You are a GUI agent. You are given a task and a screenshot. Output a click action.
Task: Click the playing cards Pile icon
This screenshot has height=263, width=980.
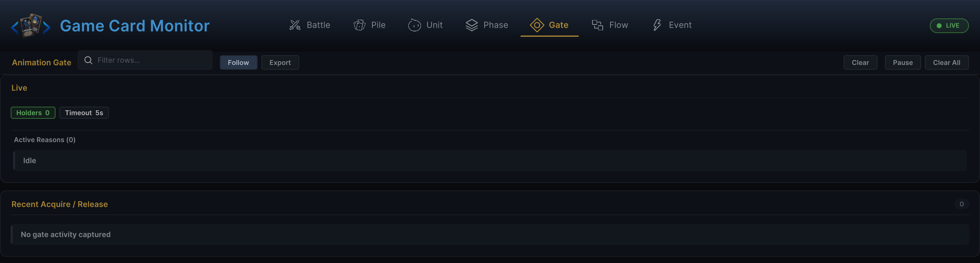(359, 25)
